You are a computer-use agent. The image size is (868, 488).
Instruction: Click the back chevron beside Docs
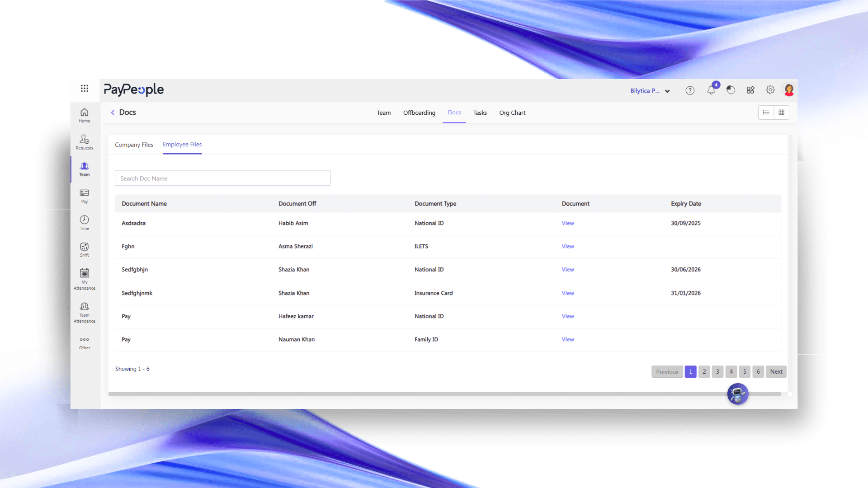113,113
